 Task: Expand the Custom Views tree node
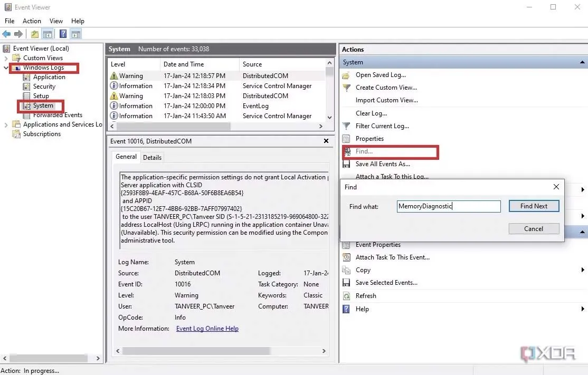click(6, 58)
